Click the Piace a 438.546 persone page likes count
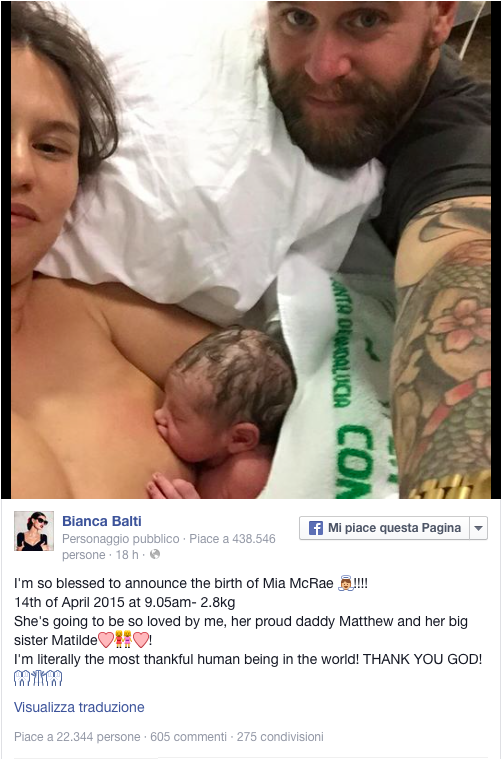This screenshot has height=759, width=503. (x=168, y=546)
